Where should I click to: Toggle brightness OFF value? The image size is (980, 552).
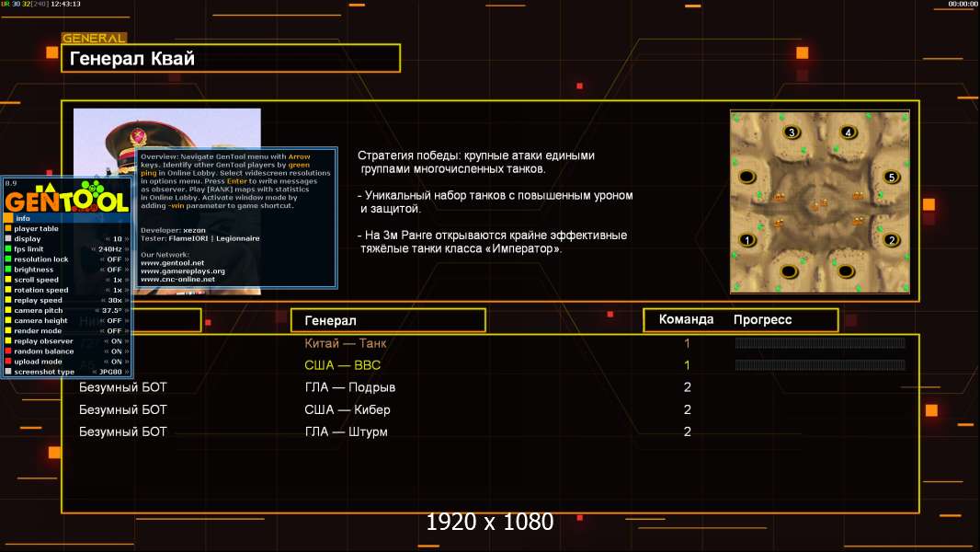click(x=114, y=270)
